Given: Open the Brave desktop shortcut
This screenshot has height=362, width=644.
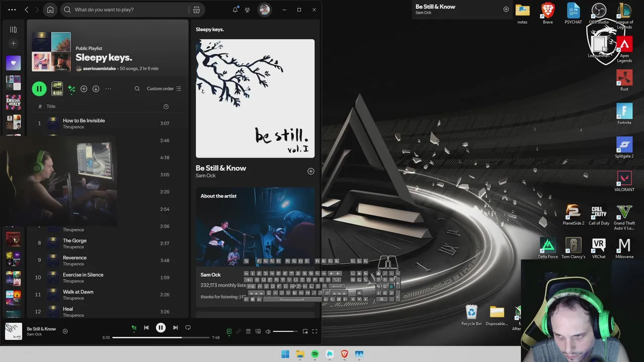Looking at the screenshot, I should tap(547, 13).
